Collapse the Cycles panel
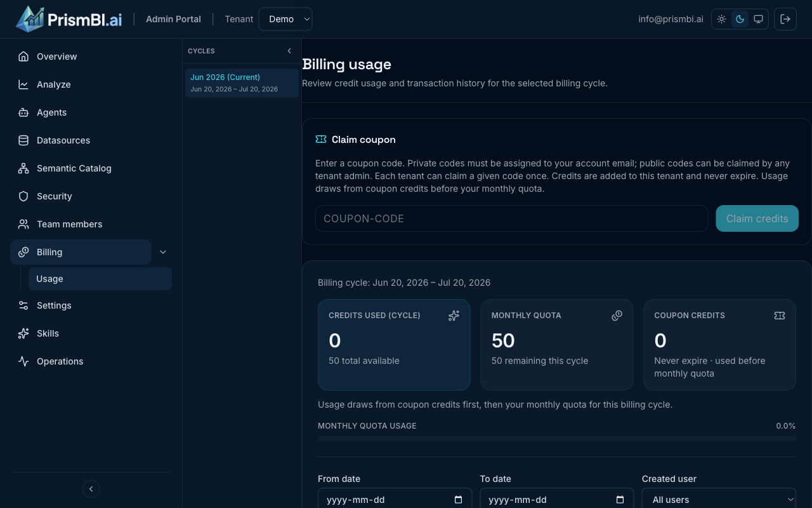Image resolution: width=812 pixels, height=508 pixels. coord(289,51)
